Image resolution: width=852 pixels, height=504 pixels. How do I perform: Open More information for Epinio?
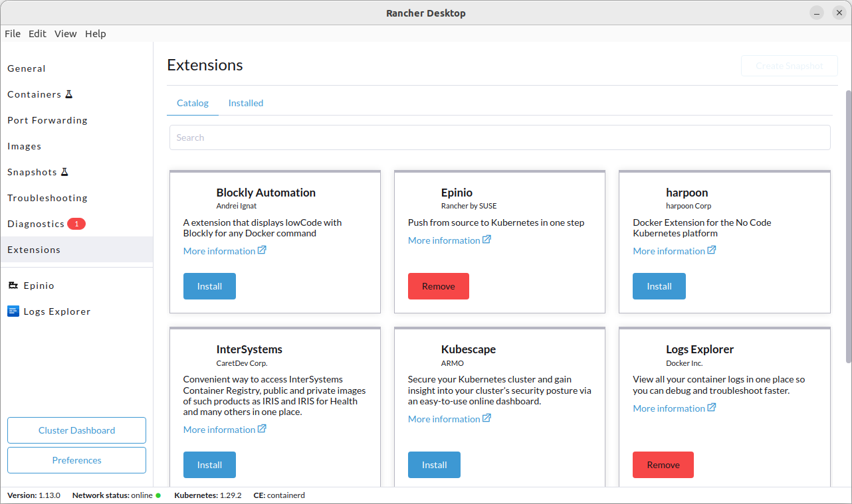click(449, 240)
